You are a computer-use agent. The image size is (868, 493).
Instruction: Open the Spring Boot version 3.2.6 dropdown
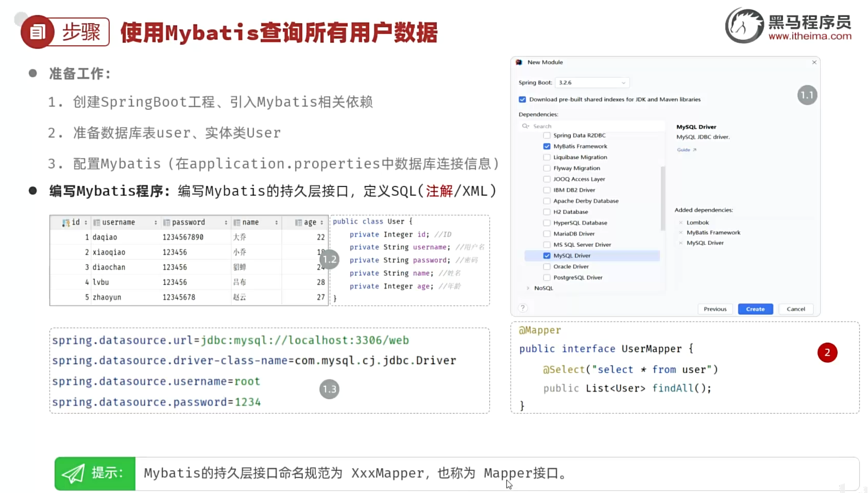[x=592, y=82]
